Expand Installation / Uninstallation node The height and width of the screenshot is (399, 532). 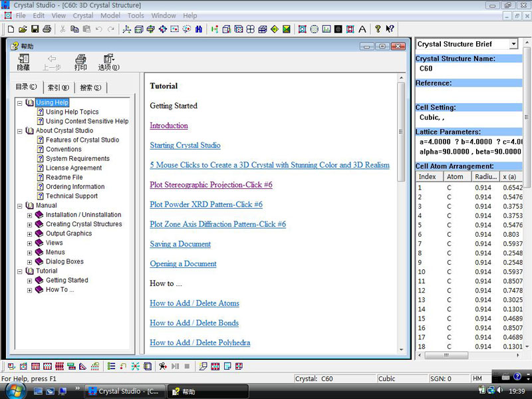click(29, 215)
